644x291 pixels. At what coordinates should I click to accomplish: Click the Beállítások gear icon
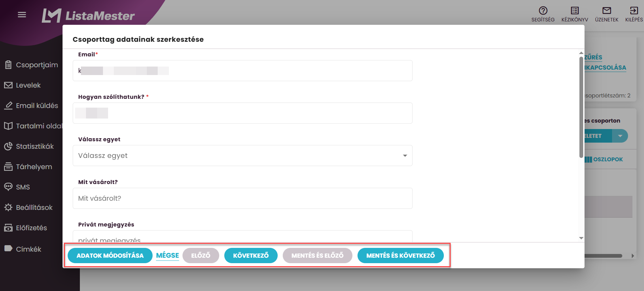(8, 207)
